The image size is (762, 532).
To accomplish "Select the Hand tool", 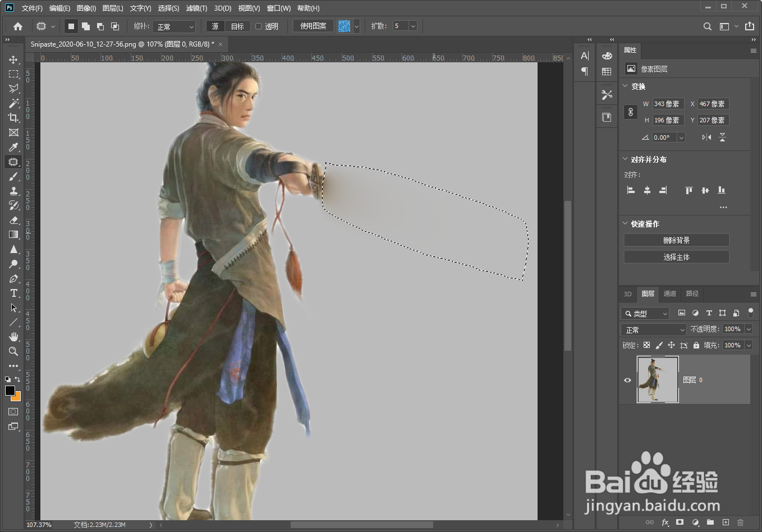I will click(13, 337).
